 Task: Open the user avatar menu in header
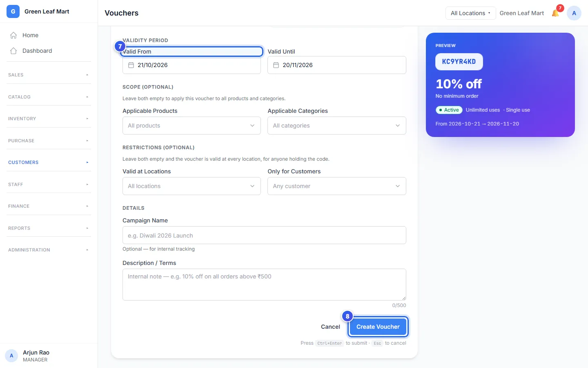[574, 13]
